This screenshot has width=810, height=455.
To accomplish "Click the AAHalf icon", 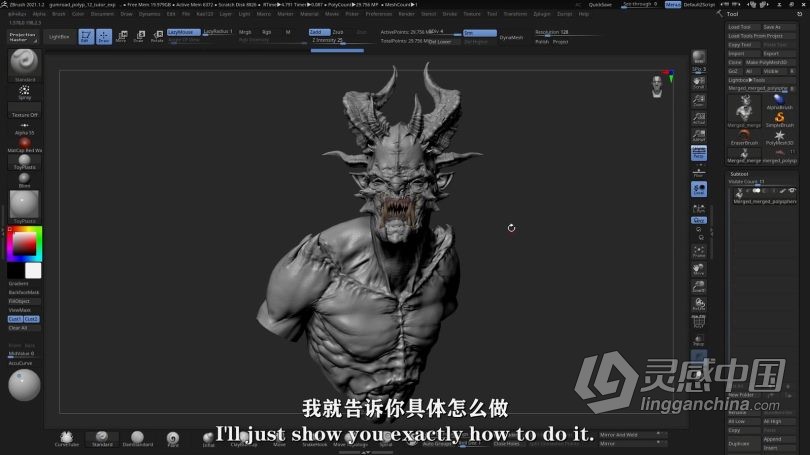I will point(699,135).
